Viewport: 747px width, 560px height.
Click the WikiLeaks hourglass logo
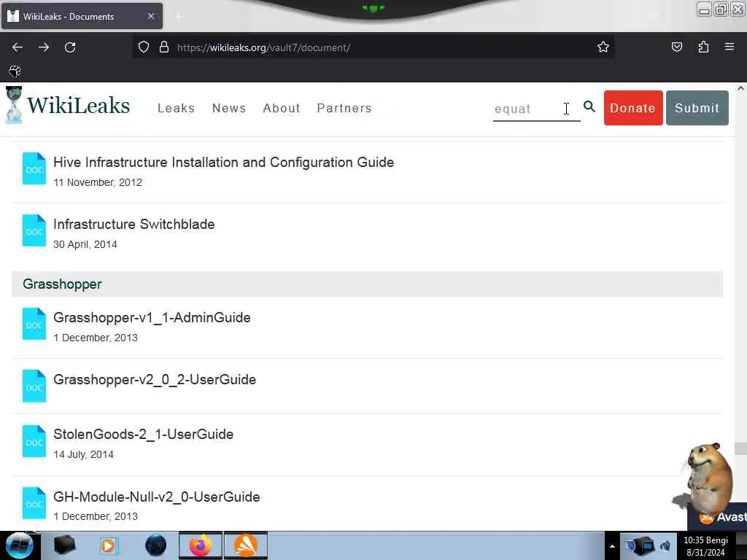[x=14, y=105]
